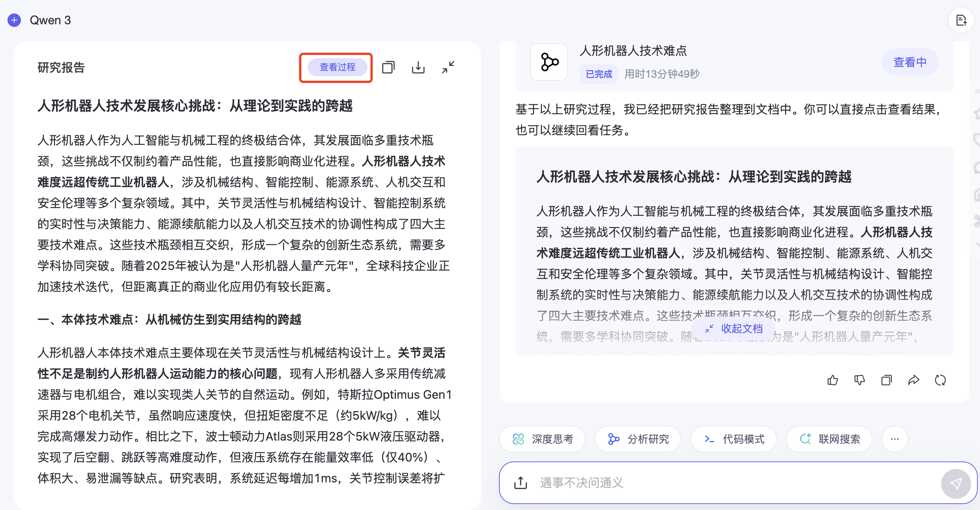Share the assistant's response
This screenshot has height=510, width=980.
pyautogui.click(x=914, y=380)
